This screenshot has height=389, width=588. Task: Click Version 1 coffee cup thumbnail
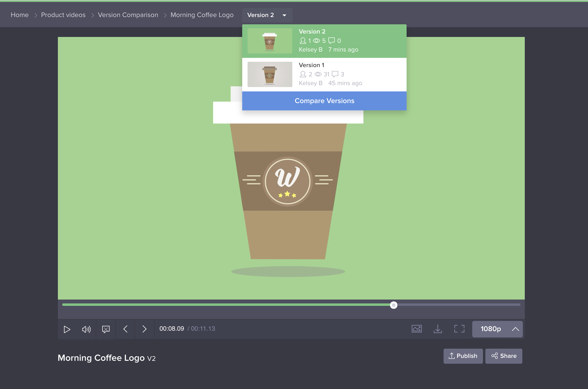pos(270,74)
